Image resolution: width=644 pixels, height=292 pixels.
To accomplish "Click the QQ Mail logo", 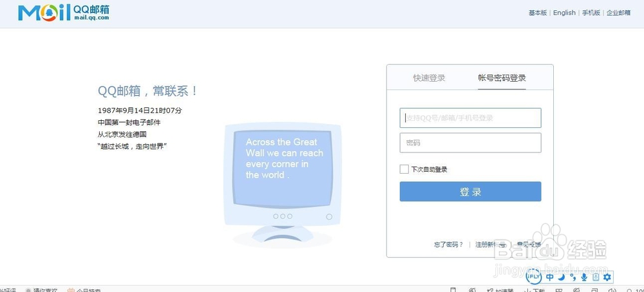I will (x=64, y=13).
